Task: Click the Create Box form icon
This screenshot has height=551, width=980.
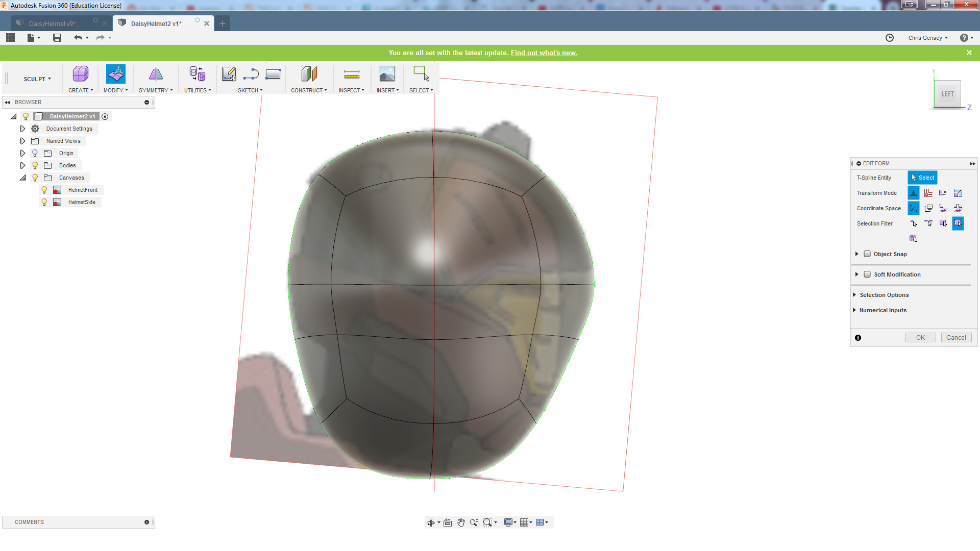Action: (x=80, y=74)
